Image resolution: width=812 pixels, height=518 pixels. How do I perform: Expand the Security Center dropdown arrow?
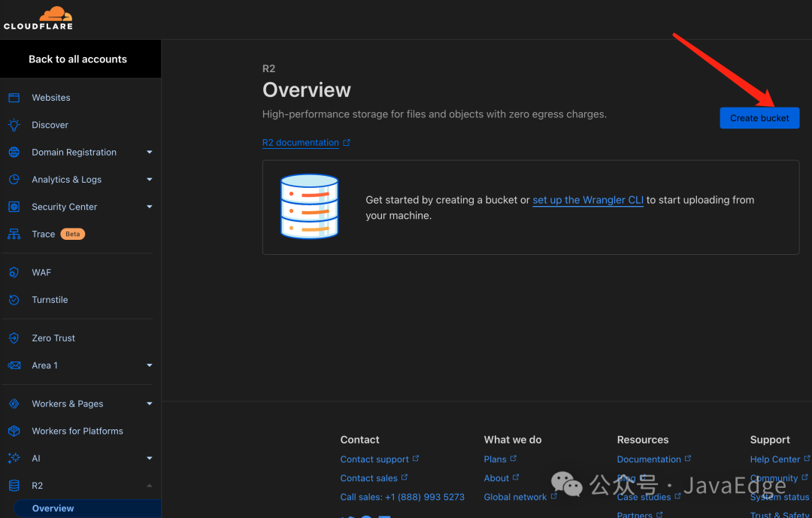150,207
